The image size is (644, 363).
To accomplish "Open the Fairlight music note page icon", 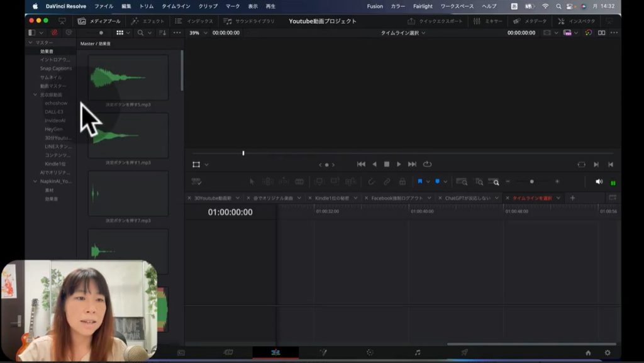I will pyautogui.click(x=417, y=353).
